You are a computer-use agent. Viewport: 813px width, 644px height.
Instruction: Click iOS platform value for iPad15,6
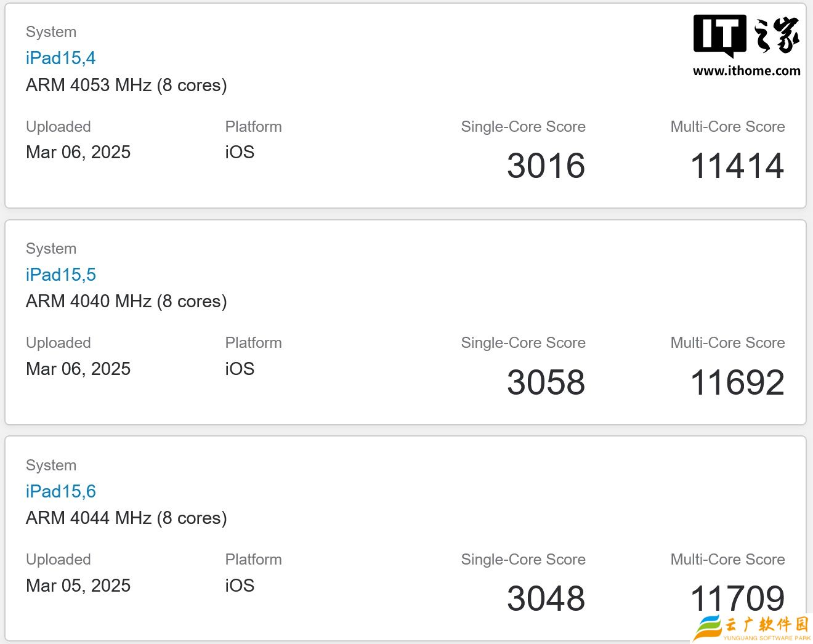coord(240,586)
